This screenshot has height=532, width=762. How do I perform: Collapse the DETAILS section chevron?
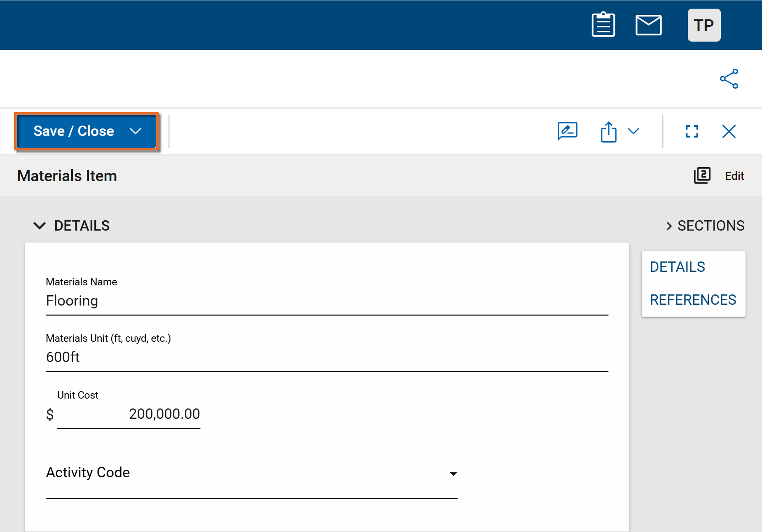click(40, 226)
